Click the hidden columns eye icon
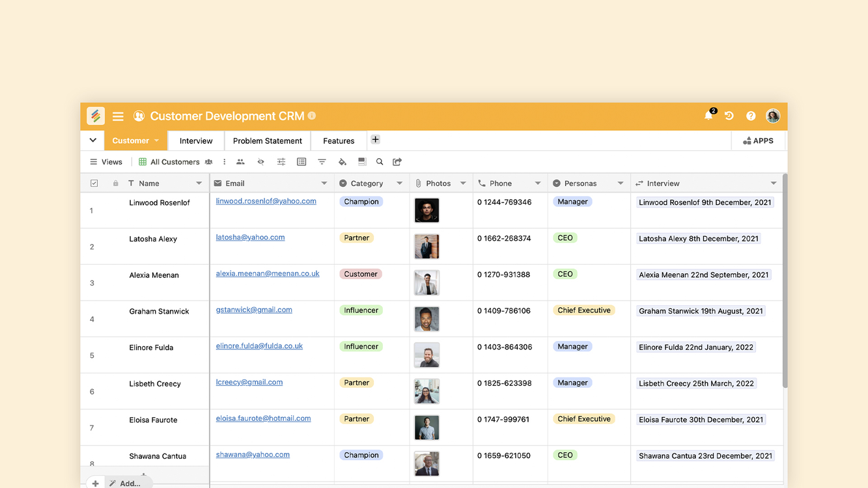The width and height of the screenshot is (868, 488). tap(260, 162)
